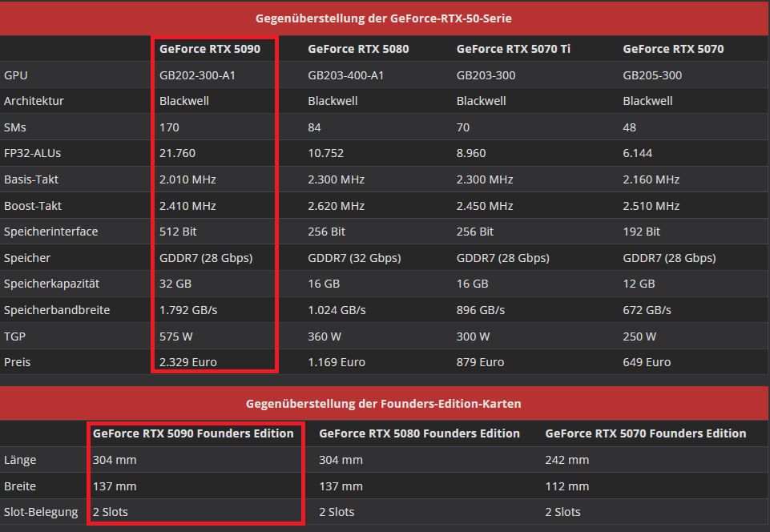This screenshot has height=532, width=770.
Task: Select the 'GB205-300' GPU cell
Action: click(x=652, y=75)
